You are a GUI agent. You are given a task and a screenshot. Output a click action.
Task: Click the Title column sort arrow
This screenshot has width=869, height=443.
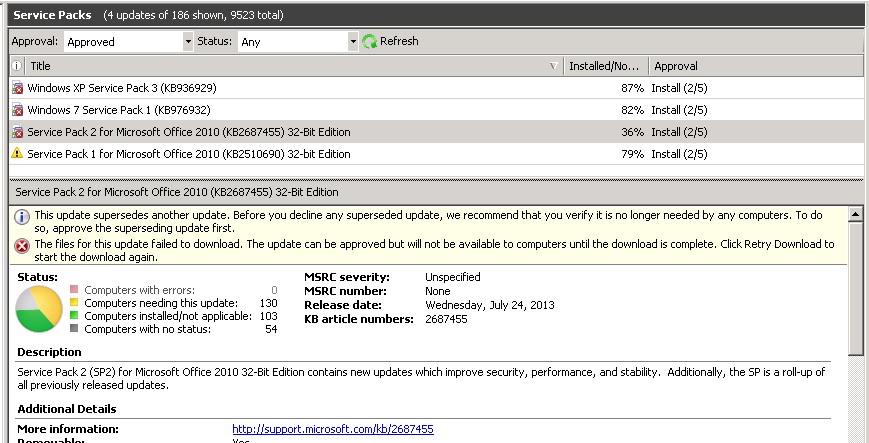click(x=554, y=66)
